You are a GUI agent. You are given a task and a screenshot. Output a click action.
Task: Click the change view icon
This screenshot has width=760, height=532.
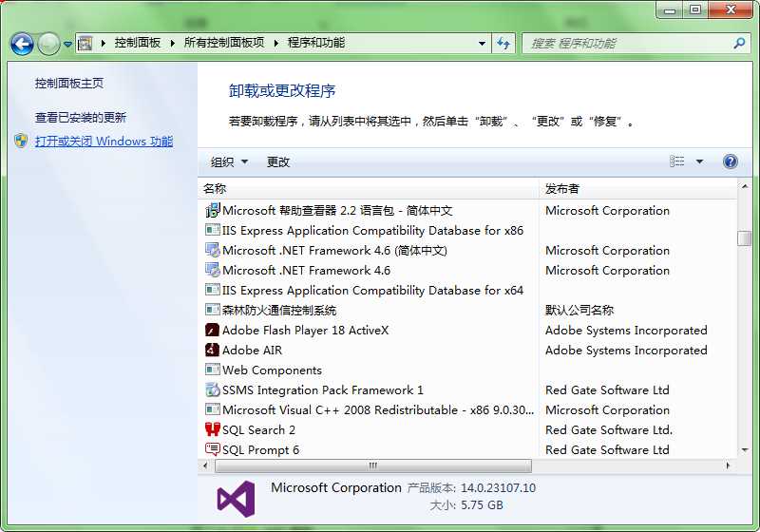677,161
